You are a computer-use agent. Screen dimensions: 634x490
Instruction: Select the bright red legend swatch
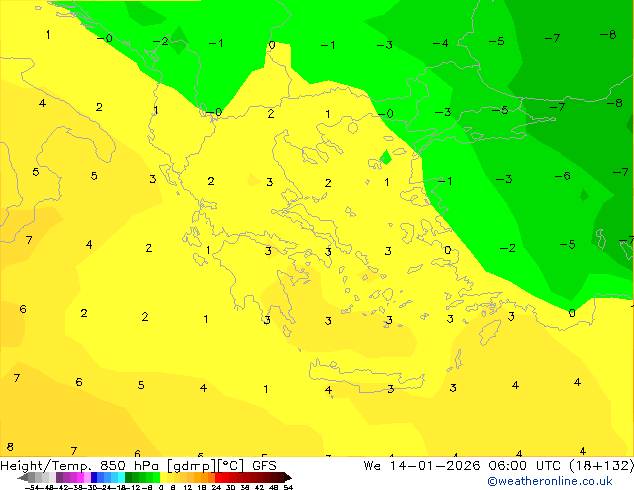(x=218, y=477)
